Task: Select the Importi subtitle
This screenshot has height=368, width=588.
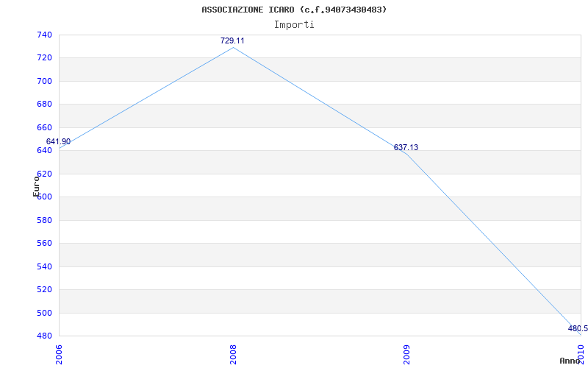Action: [x=293, y=25]
